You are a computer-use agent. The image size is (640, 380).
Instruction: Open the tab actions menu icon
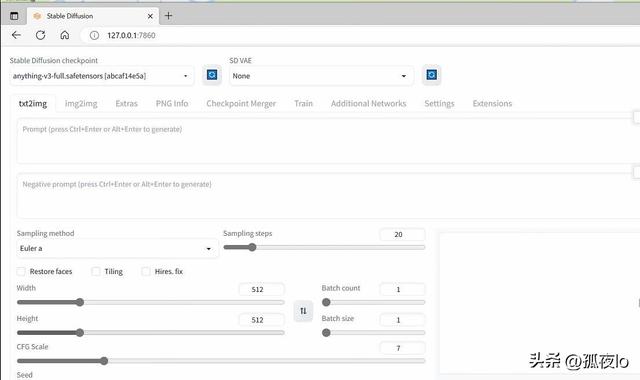pyautogui.click(x=14, y=16)
